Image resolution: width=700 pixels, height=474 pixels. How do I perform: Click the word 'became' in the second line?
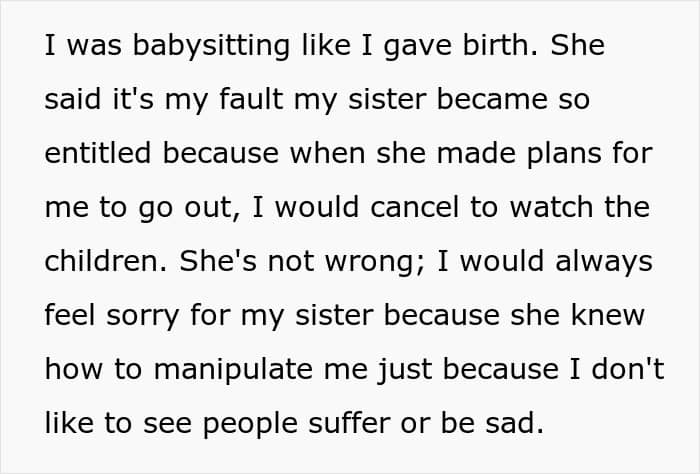tap(492, 98)
